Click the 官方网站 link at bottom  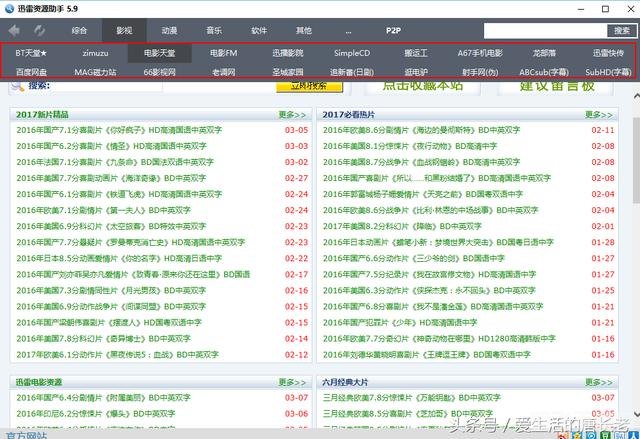click(27, 435)
